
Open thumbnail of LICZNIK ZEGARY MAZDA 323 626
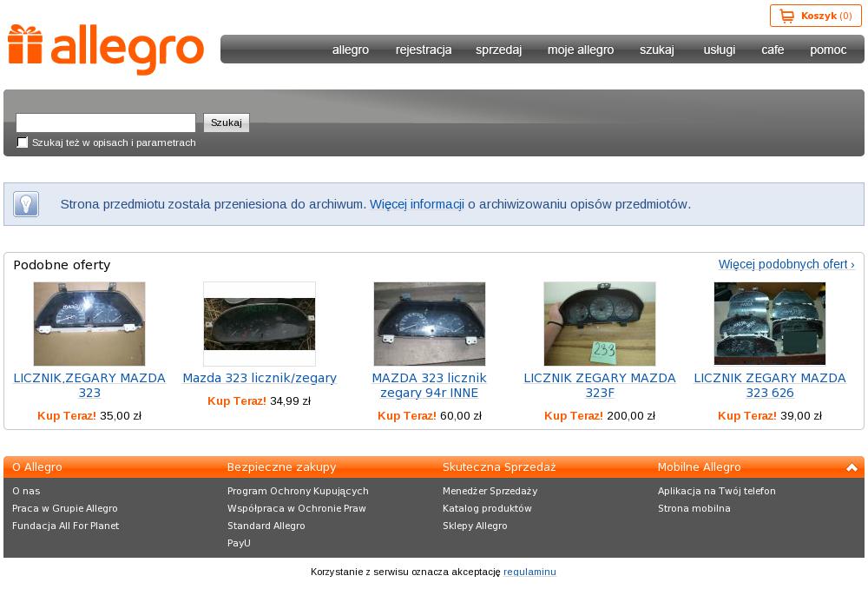[x=770, y=323]
